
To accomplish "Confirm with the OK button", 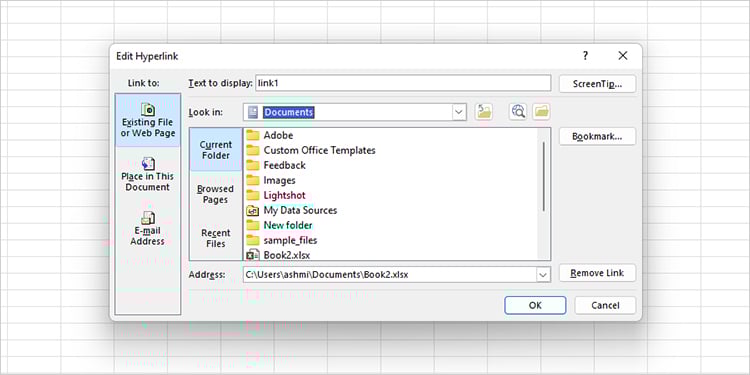I will [535, 305].
